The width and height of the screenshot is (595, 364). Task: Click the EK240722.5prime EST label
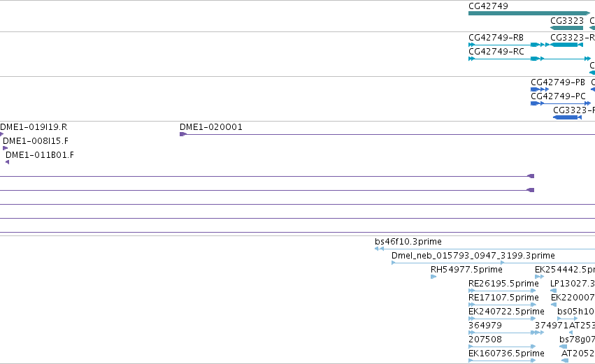(506, 312)
